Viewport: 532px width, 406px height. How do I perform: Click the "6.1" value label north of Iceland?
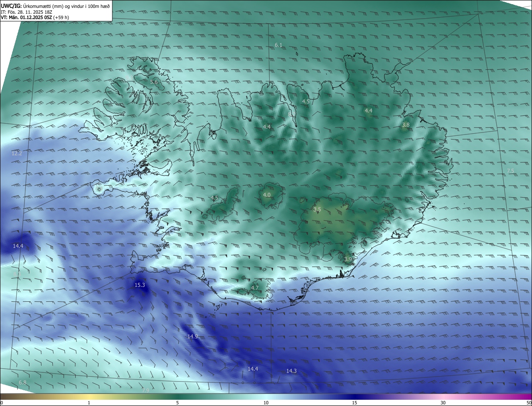[278, 45]
